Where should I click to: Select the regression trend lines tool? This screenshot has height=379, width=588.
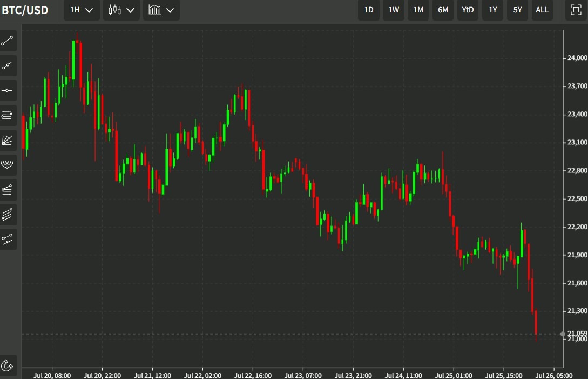pos(8,190)
